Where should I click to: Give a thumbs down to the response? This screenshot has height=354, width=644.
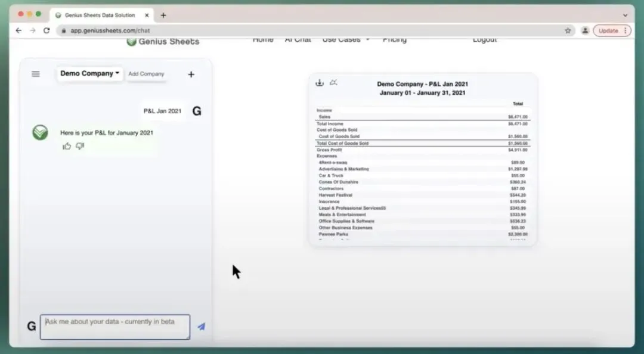(x=80, y=146)
